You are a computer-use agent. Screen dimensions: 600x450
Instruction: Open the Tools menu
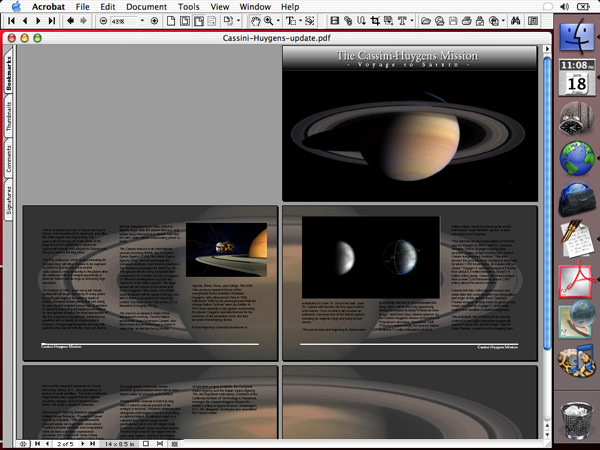coord(189,7)
